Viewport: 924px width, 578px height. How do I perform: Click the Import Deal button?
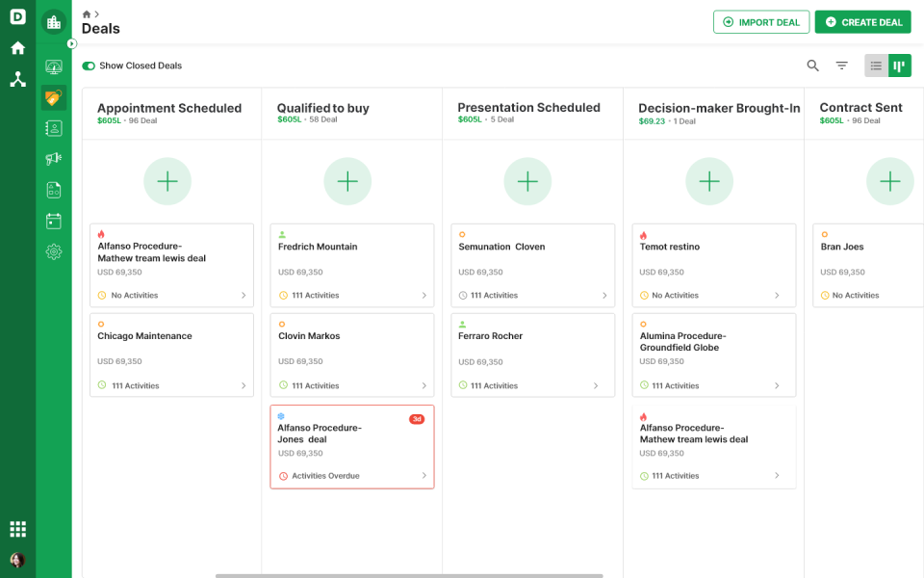click(760, 22)
